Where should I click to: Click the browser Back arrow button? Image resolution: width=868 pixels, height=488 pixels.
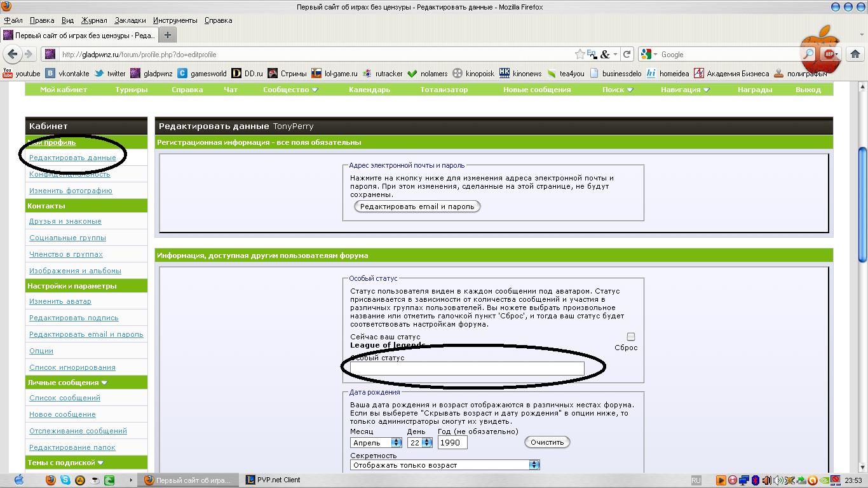[13, 55]
